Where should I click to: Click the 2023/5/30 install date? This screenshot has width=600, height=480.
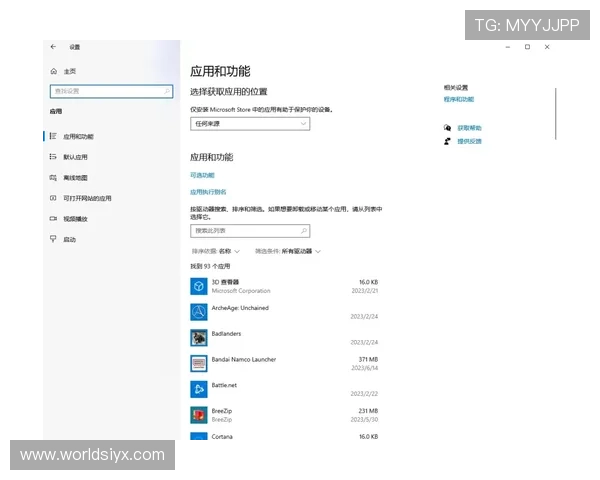[x=364, y=420]
